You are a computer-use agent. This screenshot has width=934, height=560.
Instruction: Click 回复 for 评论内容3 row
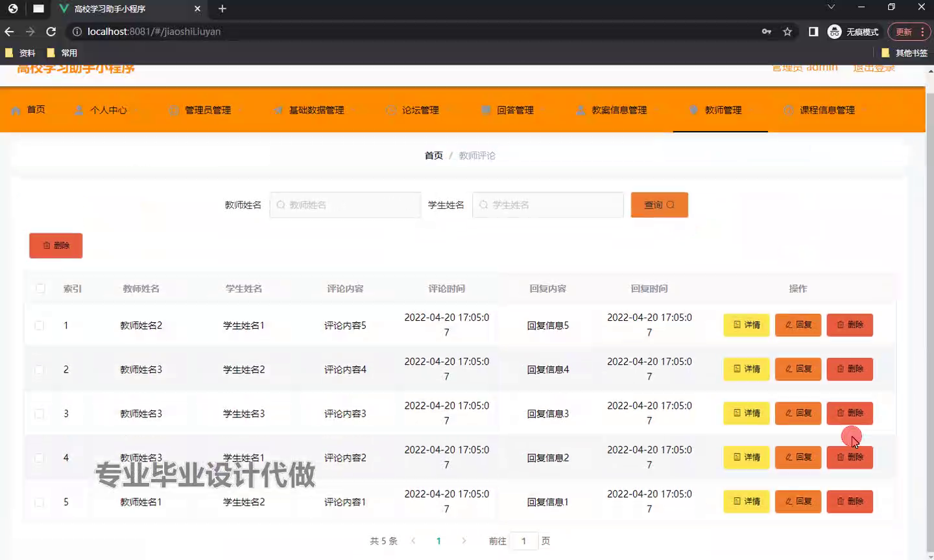(x=798, y=413)
